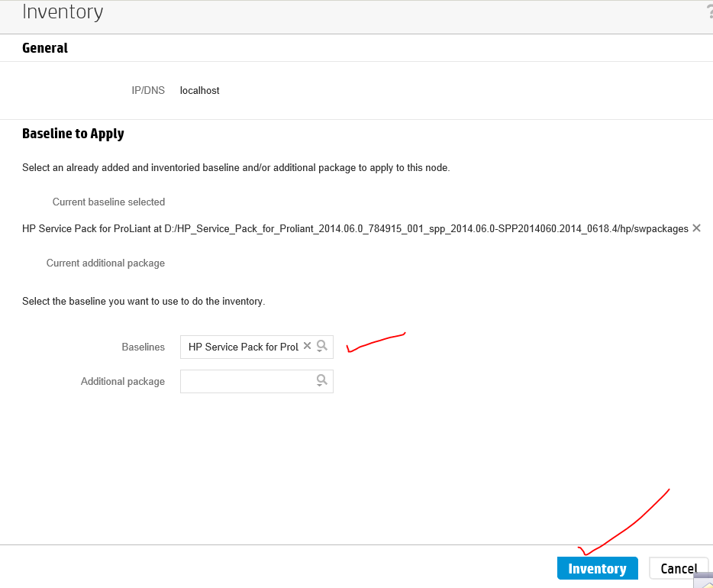Click the General section heading
The height and width of the screenshot is (588, 713).
coord(45,48)
